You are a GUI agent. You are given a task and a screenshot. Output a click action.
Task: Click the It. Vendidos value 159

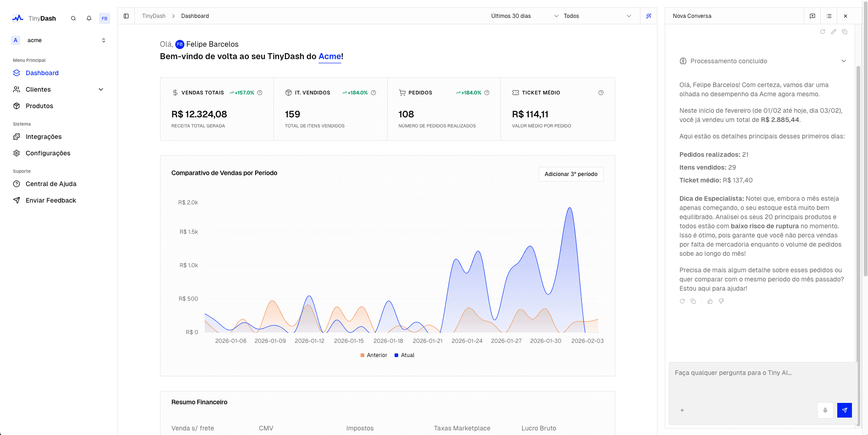tap(292, 114)
